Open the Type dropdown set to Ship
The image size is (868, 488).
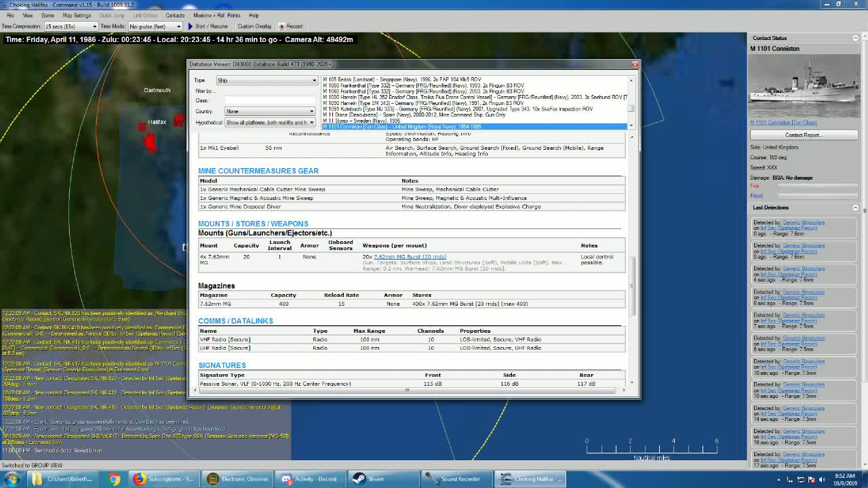click(267, 80)
